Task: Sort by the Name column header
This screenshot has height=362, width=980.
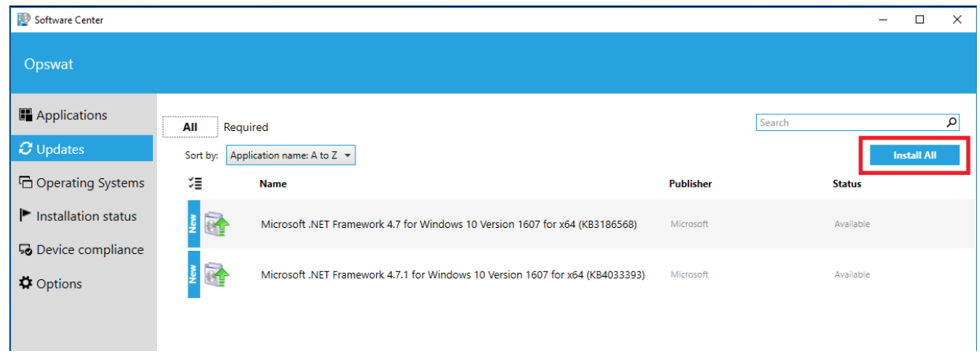Action: pos(273,184)
